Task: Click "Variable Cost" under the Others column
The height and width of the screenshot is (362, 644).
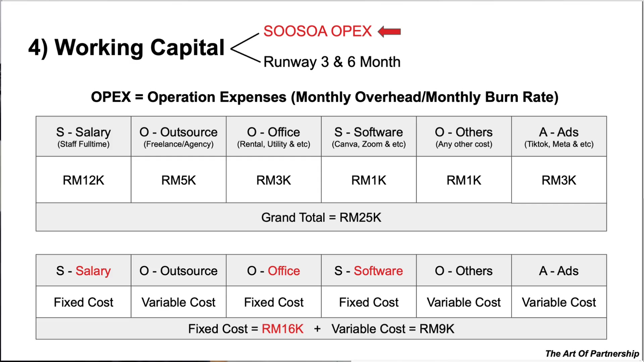Action: click(464, 302)
